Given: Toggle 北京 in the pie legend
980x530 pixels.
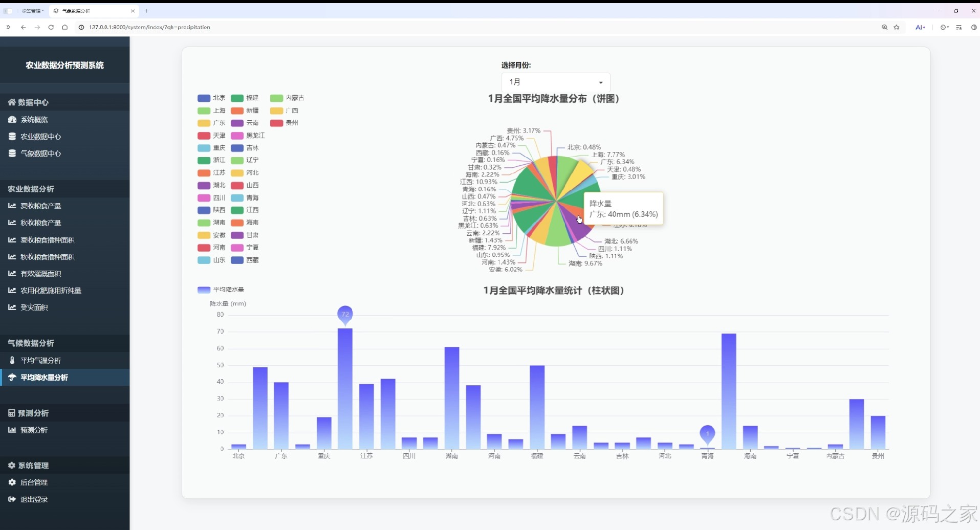Looking at the screenshot, I should (211, 98).
